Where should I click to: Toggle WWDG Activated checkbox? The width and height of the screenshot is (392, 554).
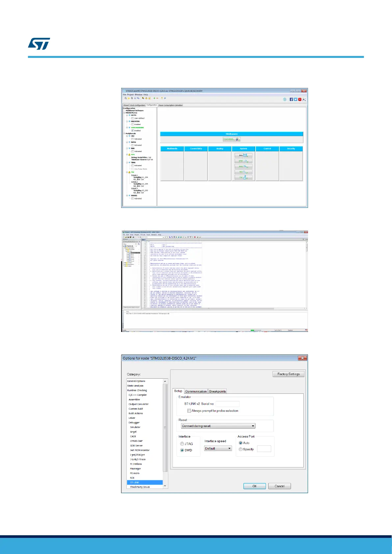coord(133,198)
